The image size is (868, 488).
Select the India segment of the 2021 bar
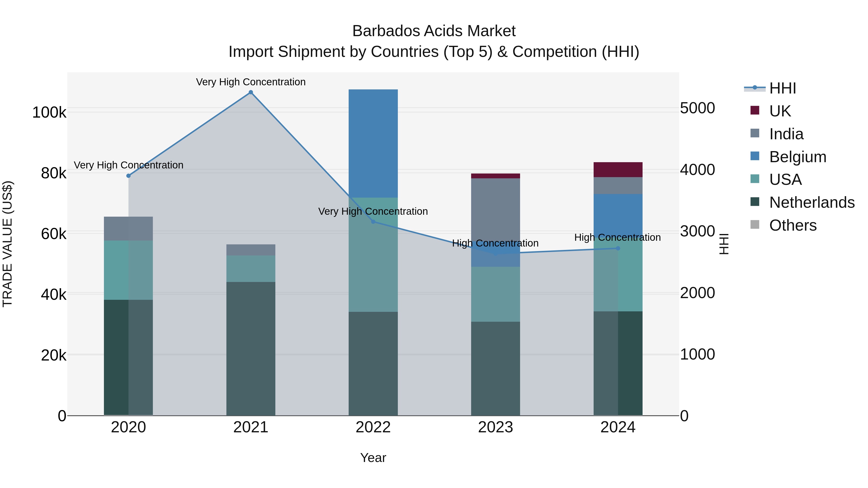[x=251, y=250]
